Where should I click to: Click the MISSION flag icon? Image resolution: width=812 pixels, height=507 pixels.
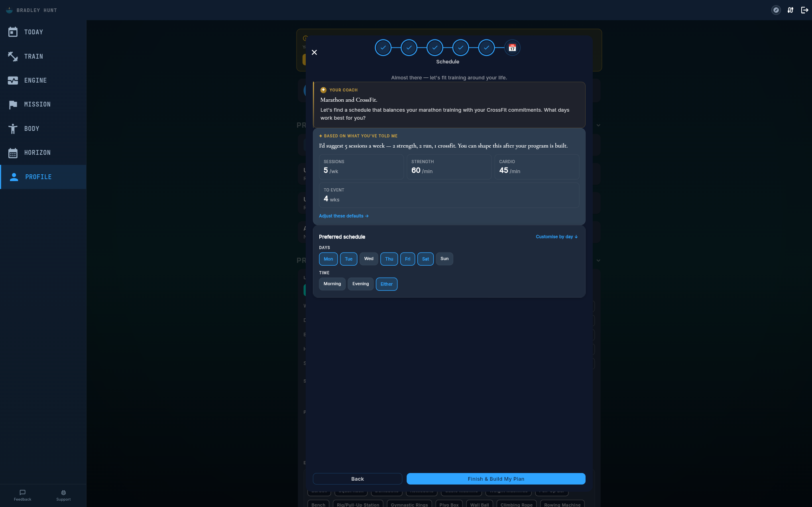click(13, 105)
